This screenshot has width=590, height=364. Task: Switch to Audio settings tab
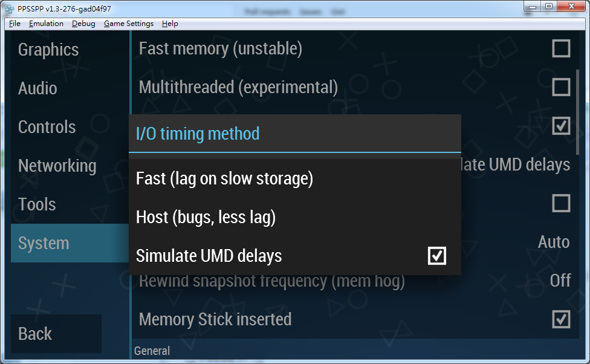pyautogui.click(x=37, y=88)
